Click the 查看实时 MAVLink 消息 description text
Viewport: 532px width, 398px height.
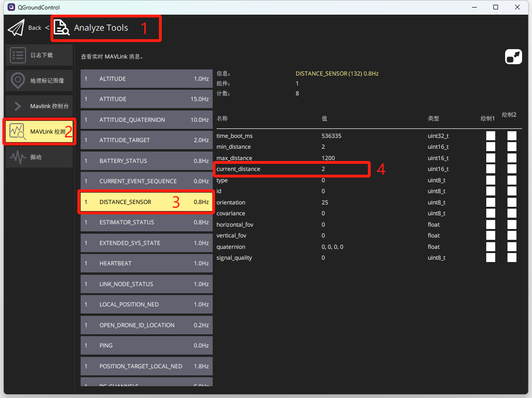(x=112, y=57)
